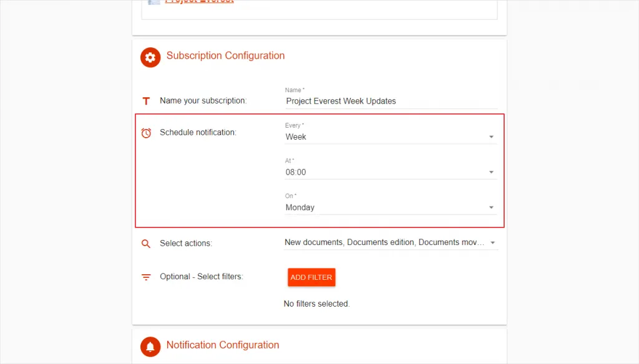The height and width of the screenshot is (364, 639).
Task: Expand the Select actions dropdown list
Action: click(391, 242)
